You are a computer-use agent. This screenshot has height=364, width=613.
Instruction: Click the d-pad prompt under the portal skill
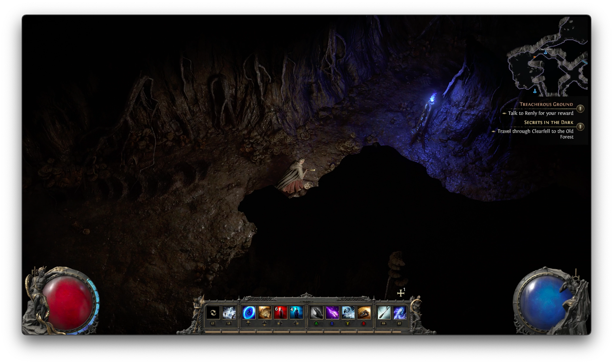tap(248, 323)
